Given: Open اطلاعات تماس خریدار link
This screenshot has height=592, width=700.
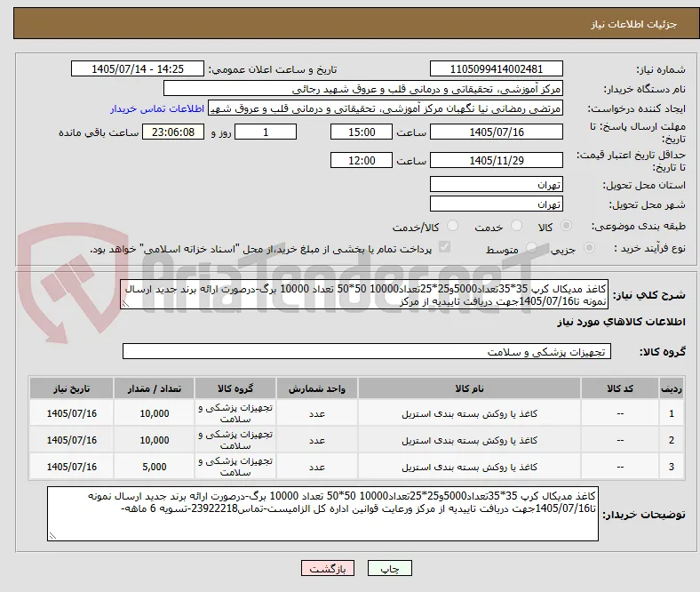Looking at the screenshot, I should [157, 108].
